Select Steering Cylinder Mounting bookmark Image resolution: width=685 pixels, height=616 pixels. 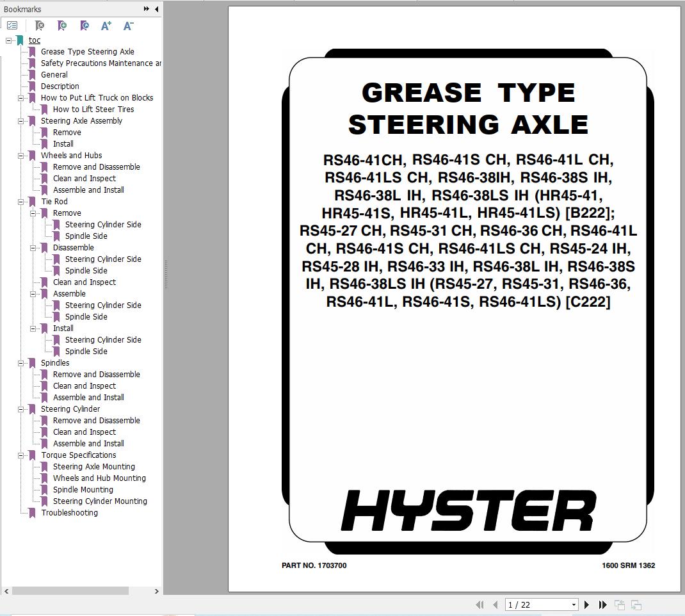pos(100,501)
